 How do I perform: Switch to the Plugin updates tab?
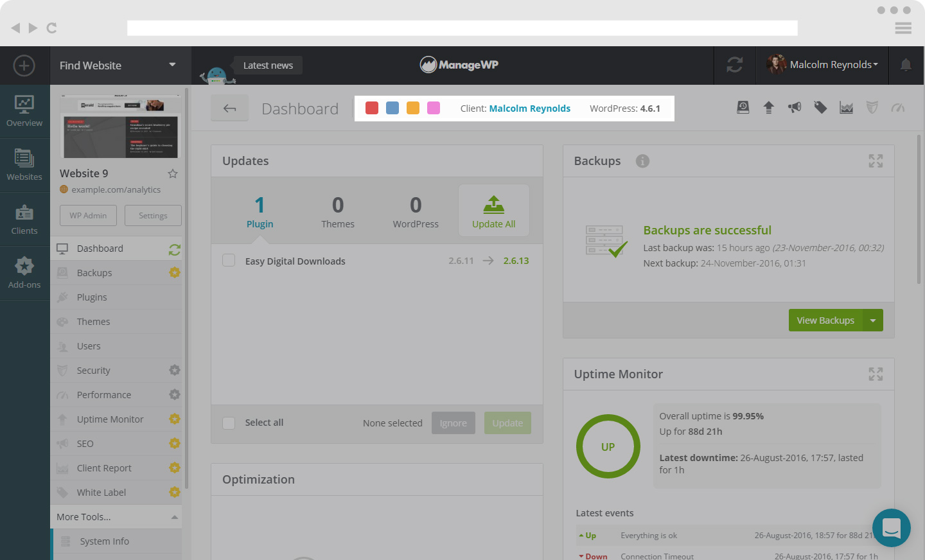tap(260, 212)
